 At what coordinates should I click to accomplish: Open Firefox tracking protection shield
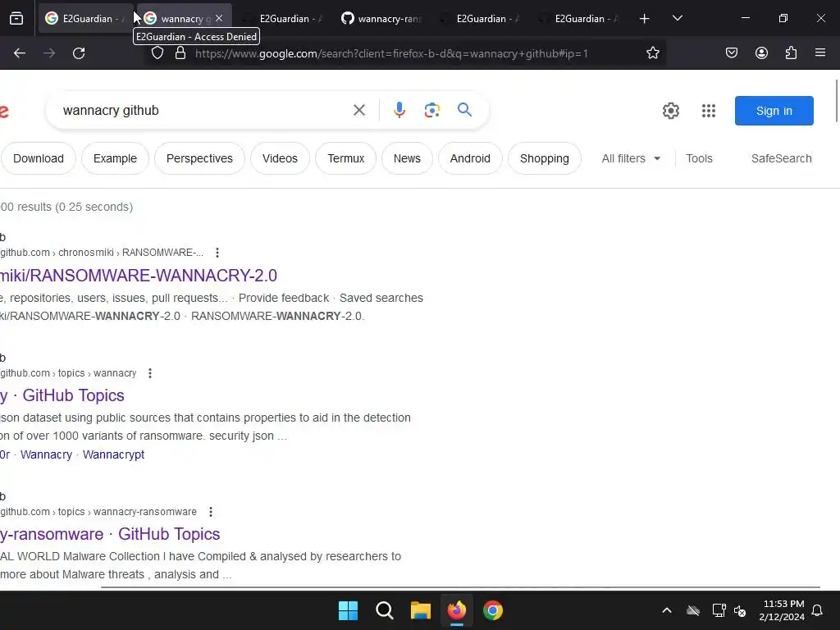coord(157,53)
